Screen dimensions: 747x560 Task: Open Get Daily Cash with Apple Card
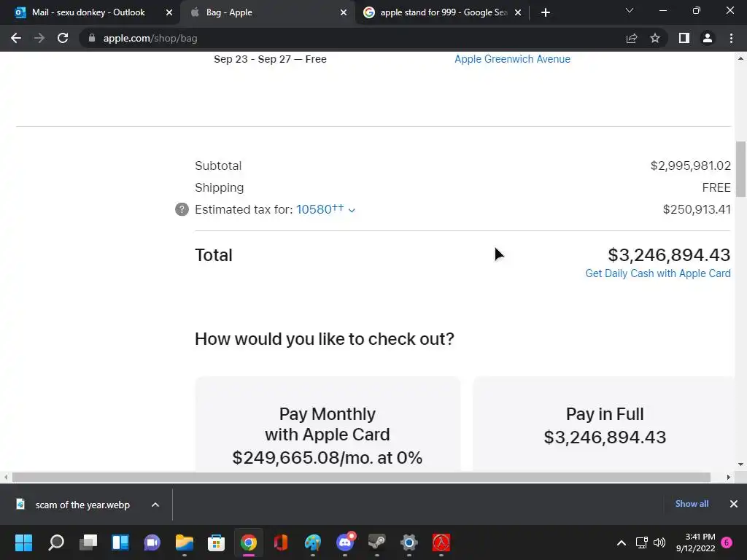(x=658, y=273)
